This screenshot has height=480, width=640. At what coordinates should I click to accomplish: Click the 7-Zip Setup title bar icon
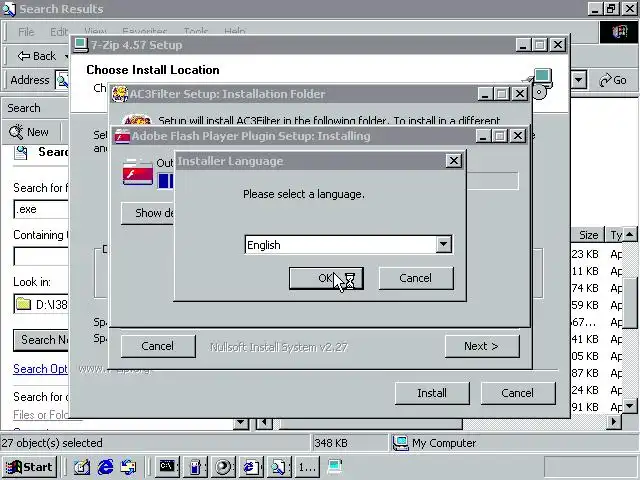(81, 45)
